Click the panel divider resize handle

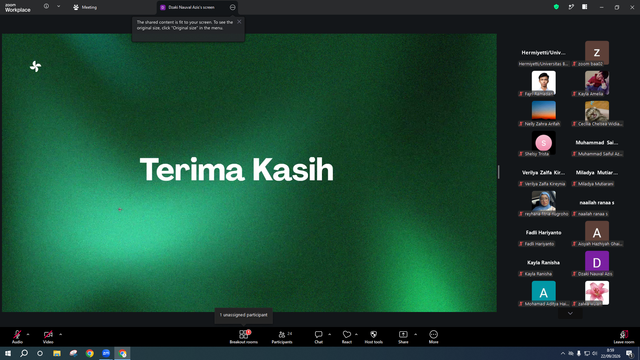coord(498,172)
